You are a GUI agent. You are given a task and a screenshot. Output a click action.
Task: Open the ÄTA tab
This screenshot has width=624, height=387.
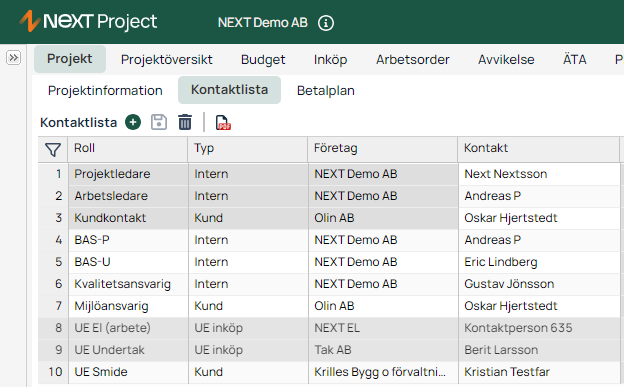click(x=575, y=59)
